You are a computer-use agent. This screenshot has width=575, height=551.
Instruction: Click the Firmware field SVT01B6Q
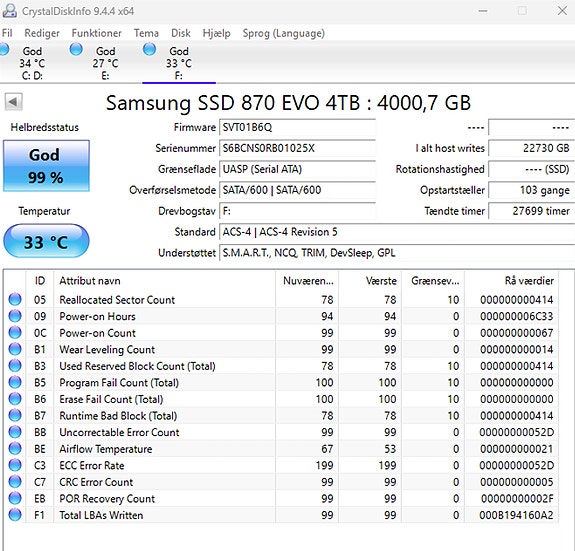(297, 127)
